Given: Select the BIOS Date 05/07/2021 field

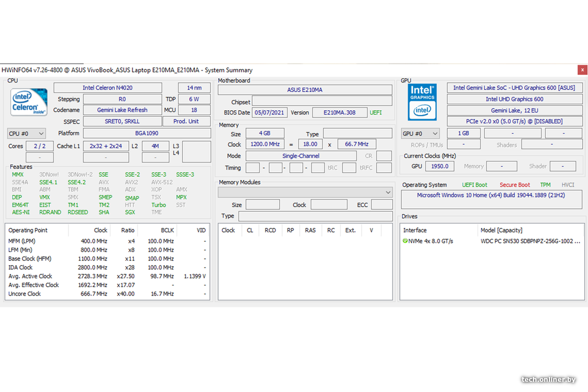Looking at the screenshot, I should tap(270, 113).
